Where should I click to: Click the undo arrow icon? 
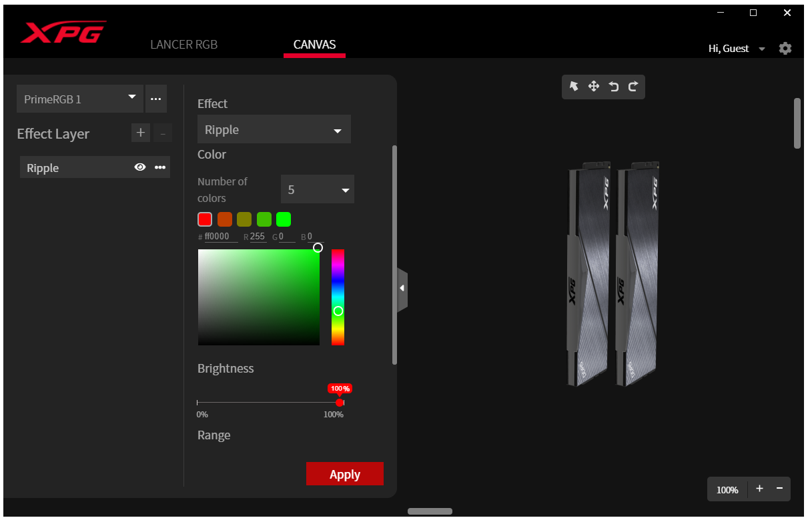click(x=614, y=86)
